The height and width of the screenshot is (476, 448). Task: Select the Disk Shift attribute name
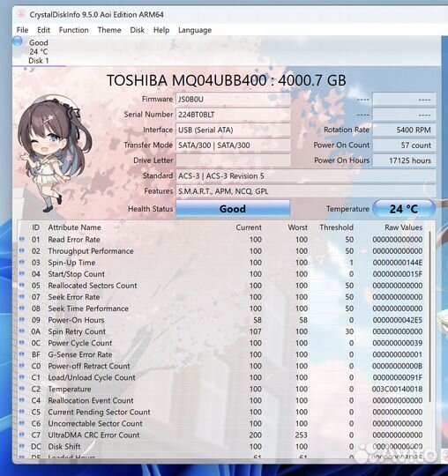64,447
